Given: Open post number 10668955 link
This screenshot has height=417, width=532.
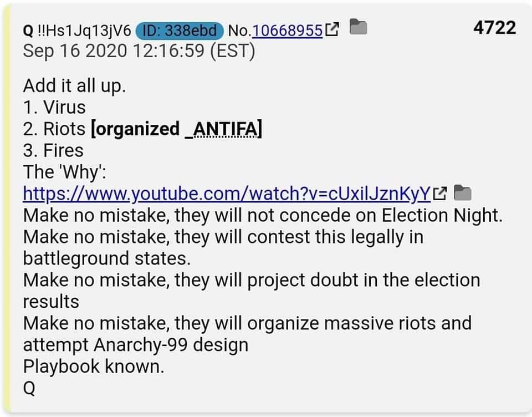Looking at the screenshot, I should click(287, 30).
